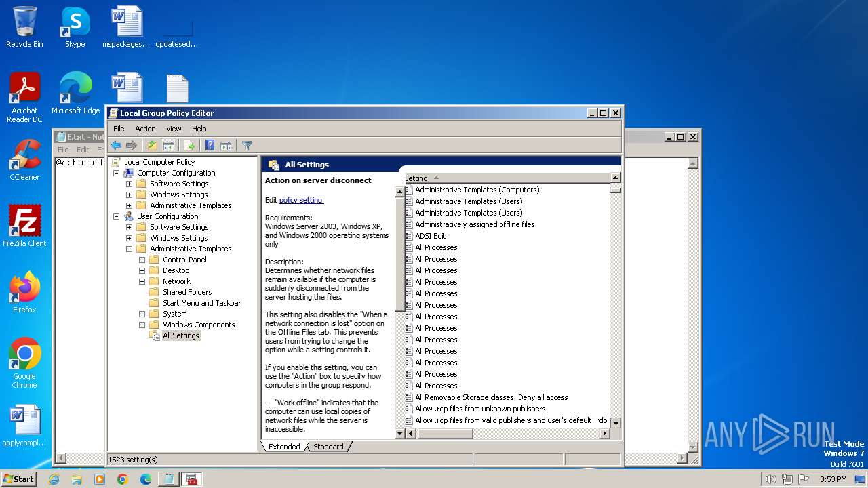The image size is (868, 488).
Task: Expand Administrative Templates under Computer Configuration
Action: (x=129, y=205)
